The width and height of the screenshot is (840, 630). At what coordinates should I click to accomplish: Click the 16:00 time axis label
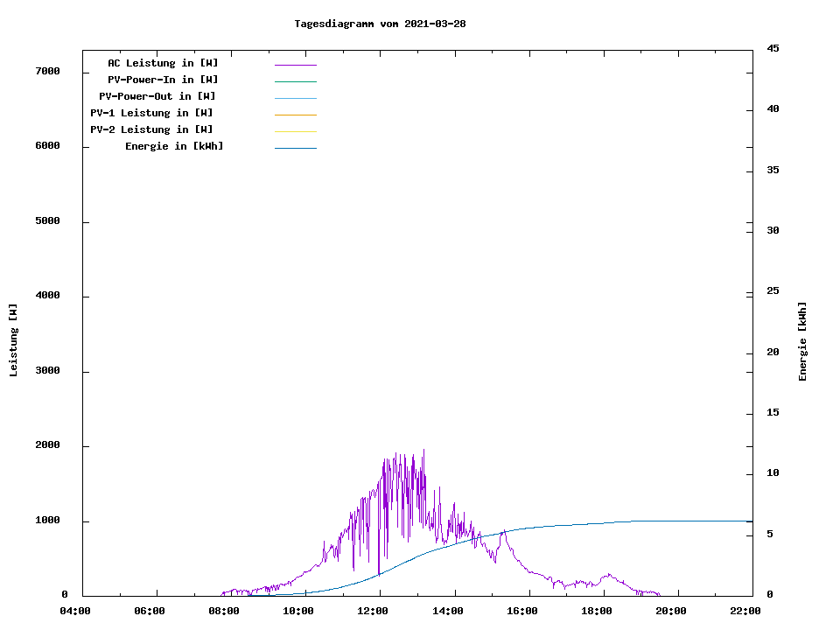(x=522, y=612)
